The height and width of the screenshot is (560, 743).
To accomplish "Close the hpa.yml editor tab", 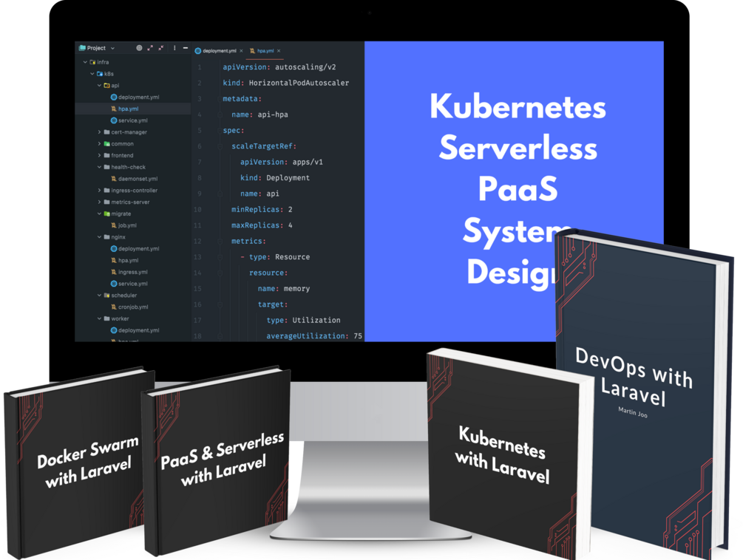I will coord(279,51).
